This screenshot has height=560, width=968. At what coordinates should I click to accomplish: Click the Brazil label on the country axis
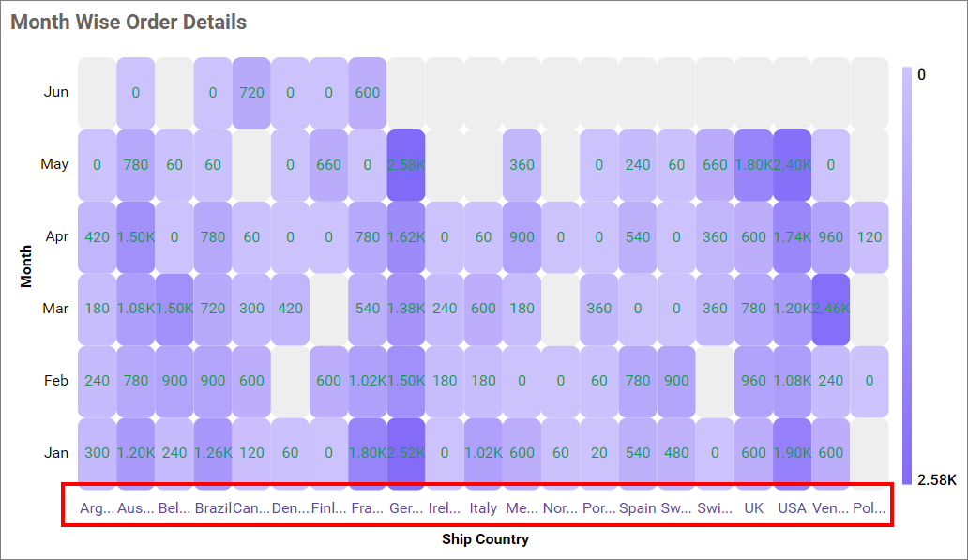213,508
